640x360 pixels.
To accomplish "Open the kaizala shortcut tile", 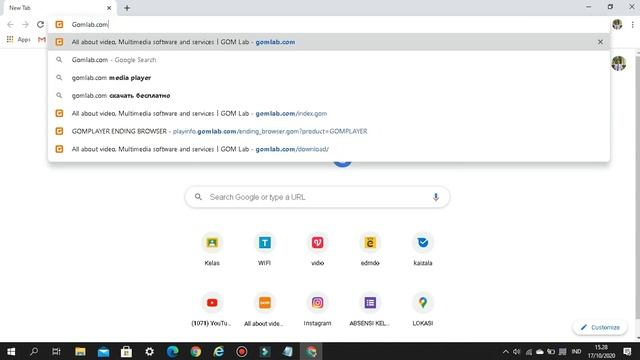I will click(422, 249).
